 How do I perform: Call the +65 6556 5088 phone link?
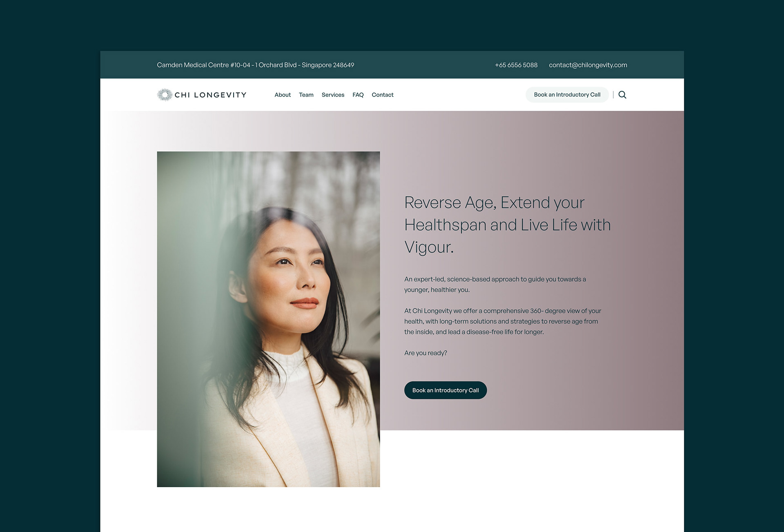click(516, 65)
